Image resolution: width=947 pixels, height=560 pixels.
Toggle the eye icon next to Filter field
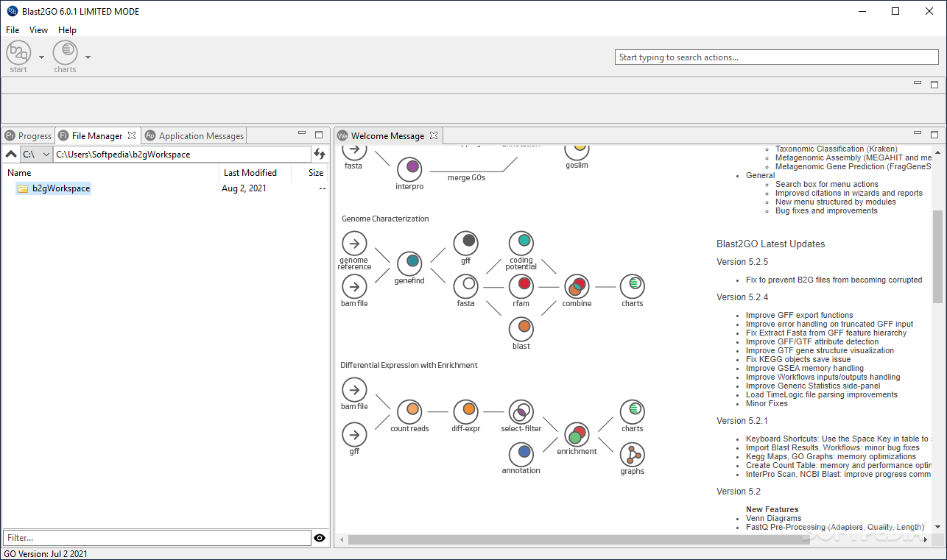320,538
